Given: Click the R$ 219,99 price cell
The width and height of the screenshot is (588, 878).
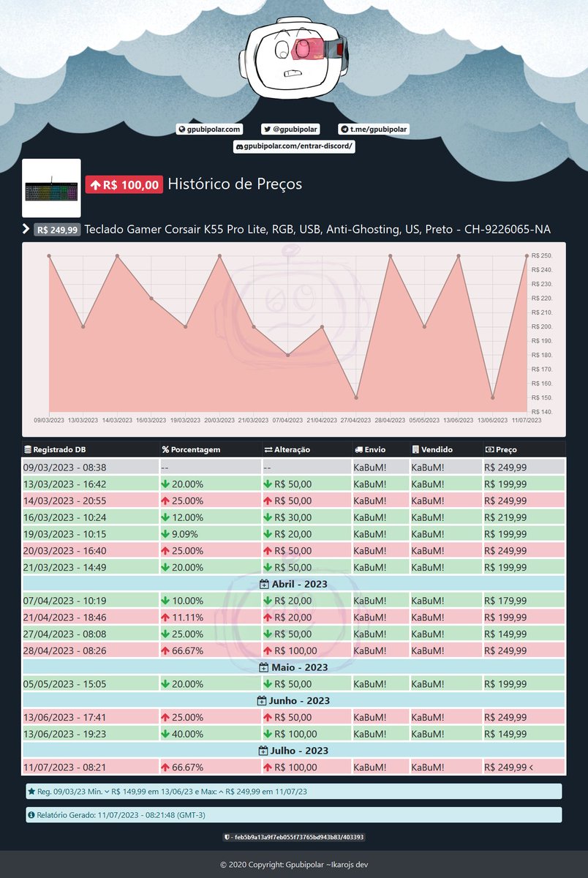Looking at the screenshot, I should (x=524, y=517).
